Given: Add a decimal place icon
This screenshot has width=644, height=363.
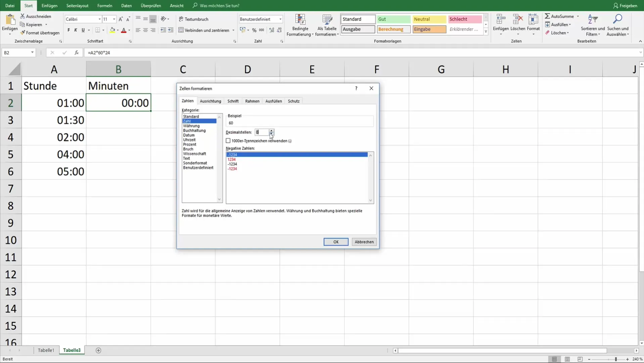Looking at the screenshot, I should pyautogui.click(x=272, y=30).
